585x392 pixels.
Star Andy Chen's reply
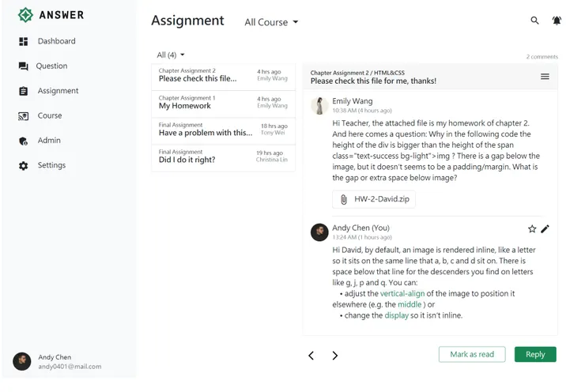pyautogui.click(x=532, y=229)
